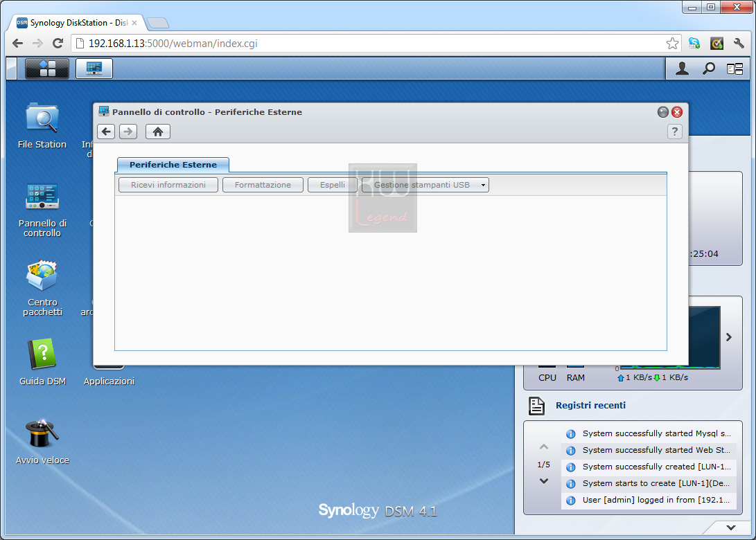Open File Station desktop icon

click(42, 126)
